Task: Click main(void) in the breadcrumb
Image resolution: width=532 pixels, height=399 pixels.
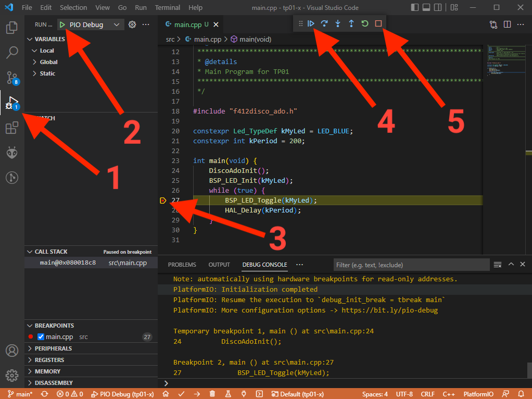Action: click(x=255, y=40)
